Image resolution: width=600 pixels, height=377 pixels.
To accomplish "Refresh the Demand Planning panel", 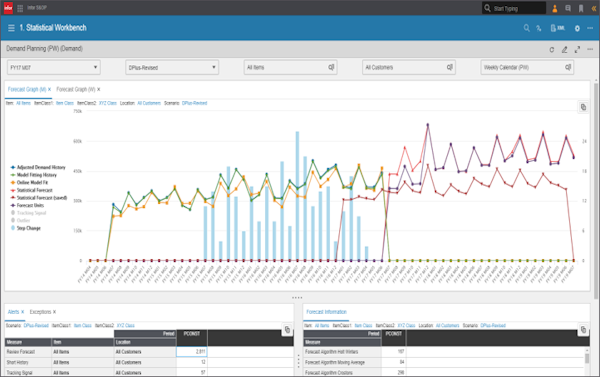I will pyautogui.click(x=551, y=50).
